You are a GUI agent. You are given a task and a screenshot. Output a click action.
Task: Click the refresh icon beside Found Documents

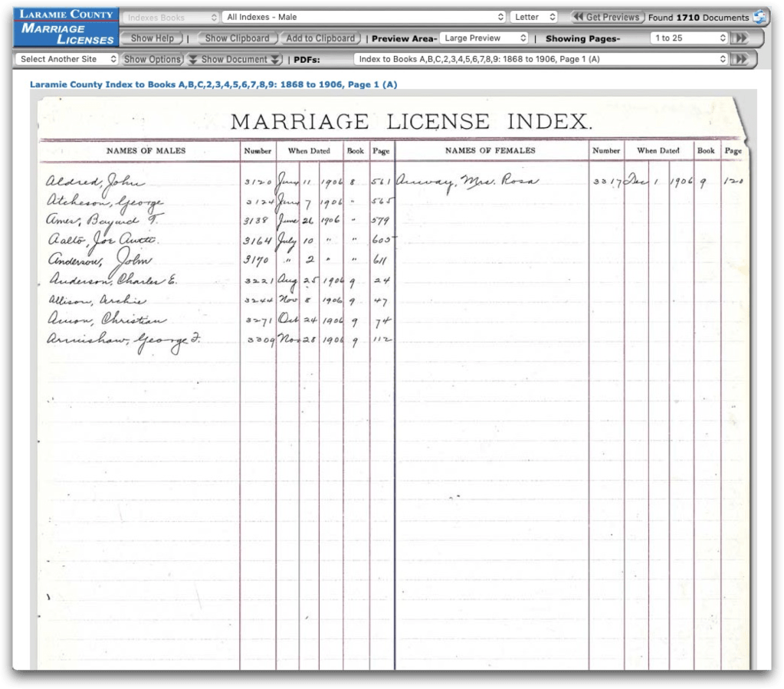pyautogui.click(x=759, y=17)
